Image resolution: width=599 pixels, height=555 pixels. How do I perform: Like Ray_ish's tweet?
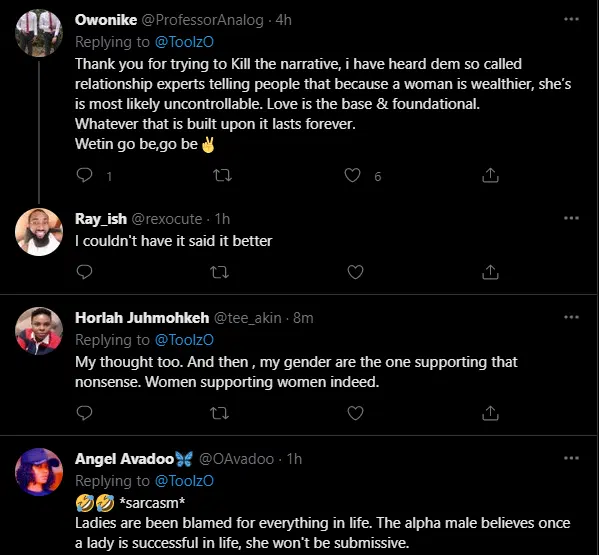tap(355, 272)
